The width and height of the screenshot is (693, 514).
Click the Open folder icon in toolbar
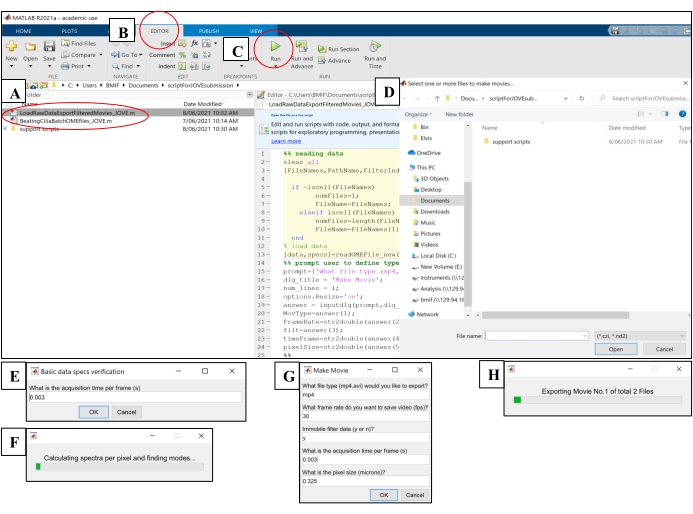point(30,48)
